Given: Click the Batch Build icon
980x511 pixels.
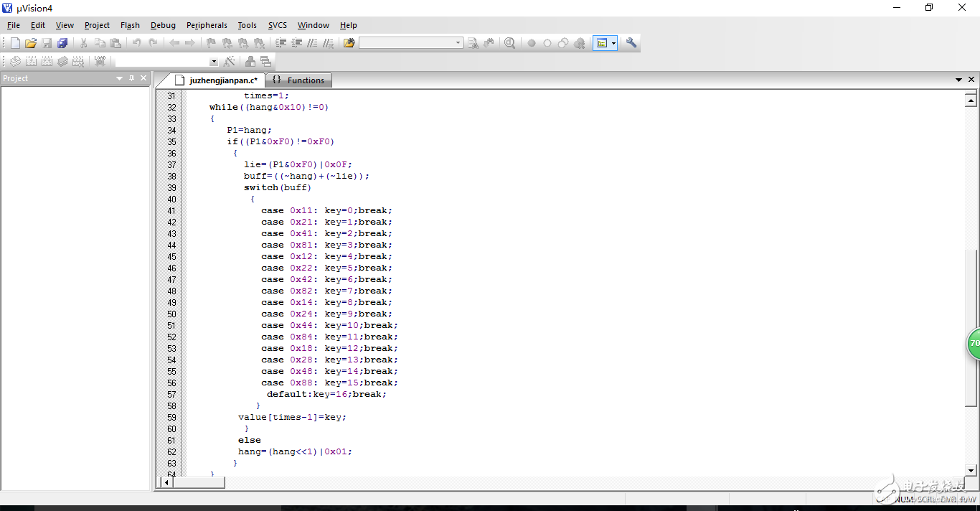Looking at the screenshot, I should [62, 62].
